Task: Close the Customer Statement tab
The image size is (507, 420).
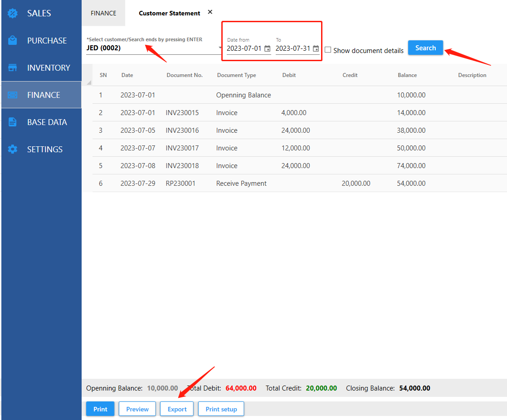Action: pos(210,12)
